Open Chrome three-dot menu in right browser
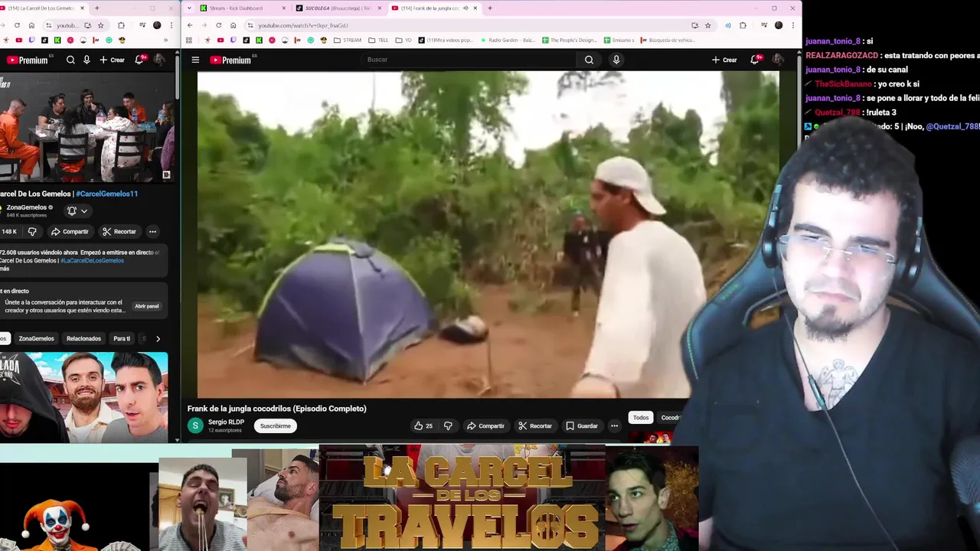This screenshot has height=551, width=980. point(793,25)
